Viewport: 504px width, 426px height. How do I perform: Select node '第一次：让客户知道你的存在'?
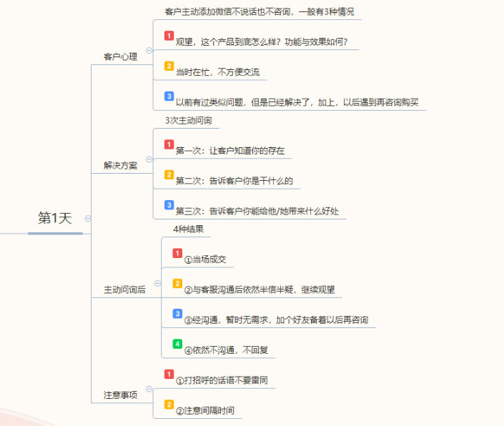tap(230, 150)
